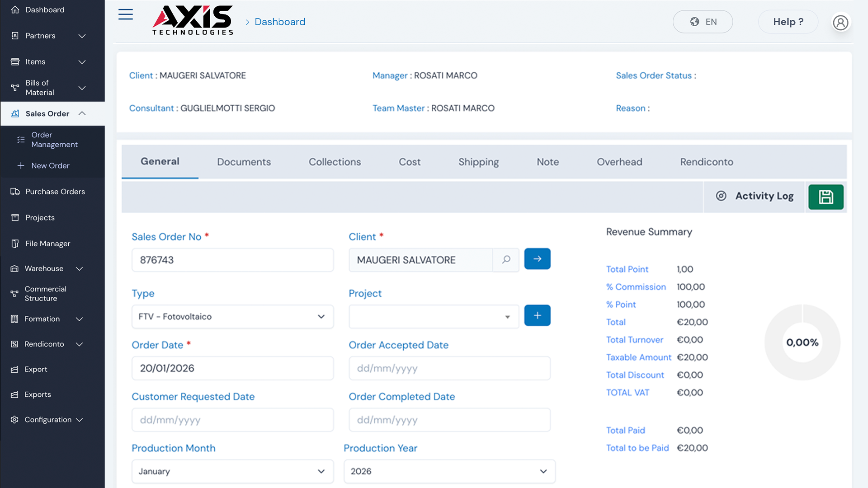Open the Production Month dropdown
Image resolution: width=868 pixels, height=488 pixels.
[232, 471]
